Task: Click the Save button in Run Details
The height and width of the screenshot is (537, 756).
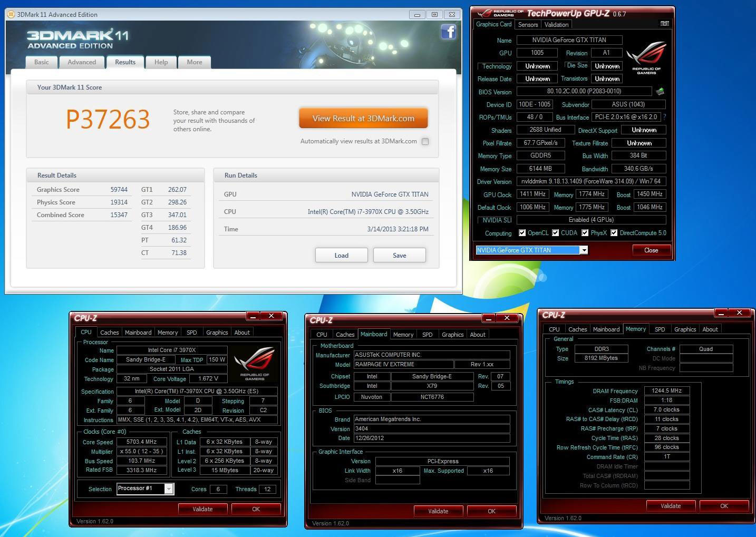Action: click(400, 255)
